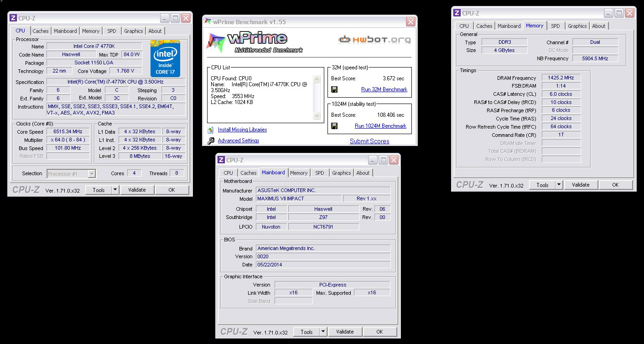644x344 pixels.
Task: Open the Tools dropdown arrow in the Mainboard window
Action: [x=323, y=332]
